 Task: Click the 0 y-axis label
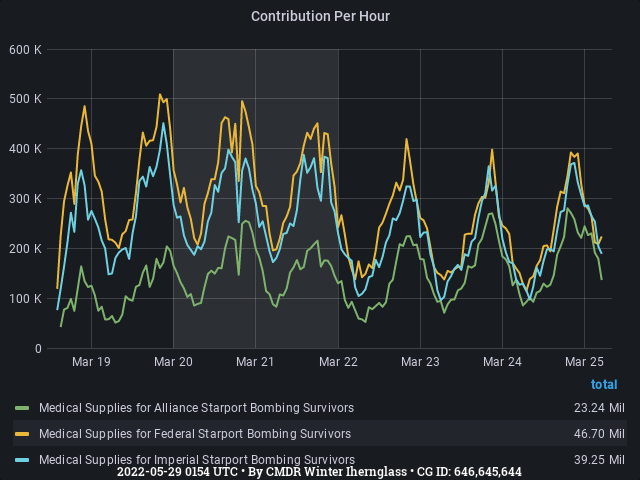pyautogui.click(x=38, y=349)
